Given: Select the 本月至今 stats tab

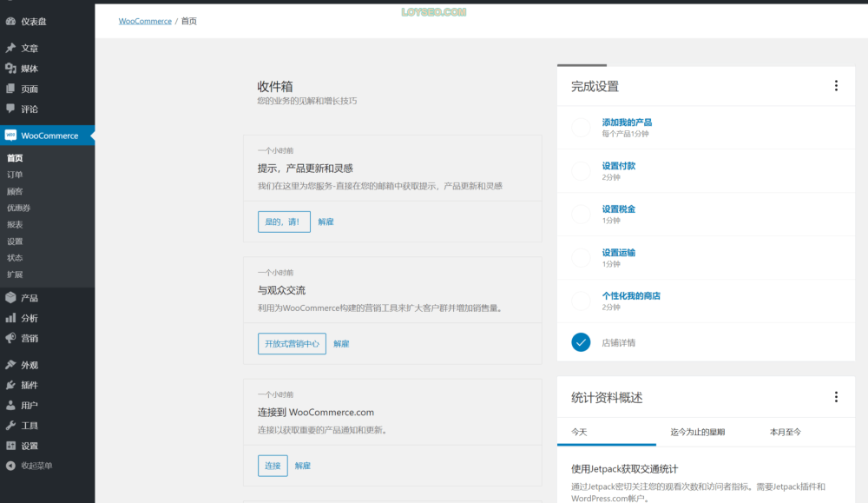Looking at the screenshot, I should (785, 432).
